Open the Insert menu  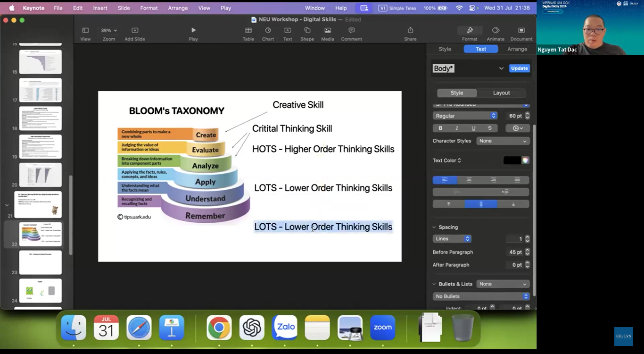[x=100, y=8]
